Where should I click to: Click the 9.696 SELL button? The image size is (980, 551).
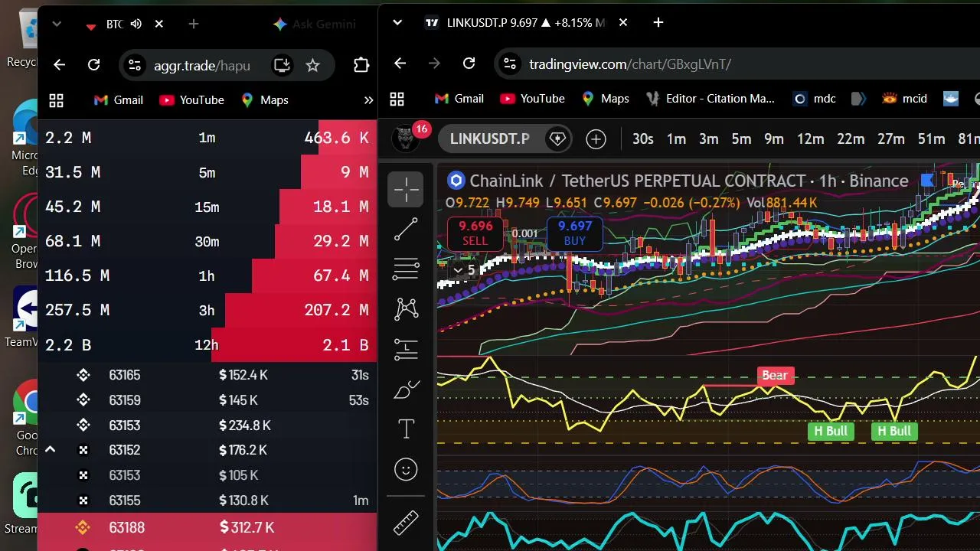[475, 233]
